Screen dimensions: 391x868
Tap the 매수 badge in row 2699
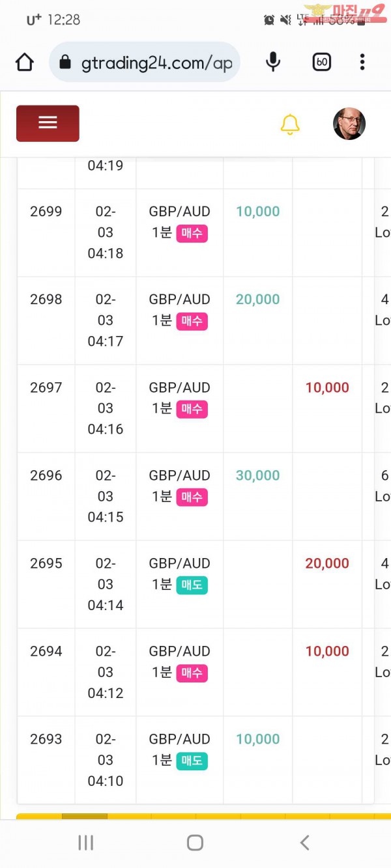[192, 233]
